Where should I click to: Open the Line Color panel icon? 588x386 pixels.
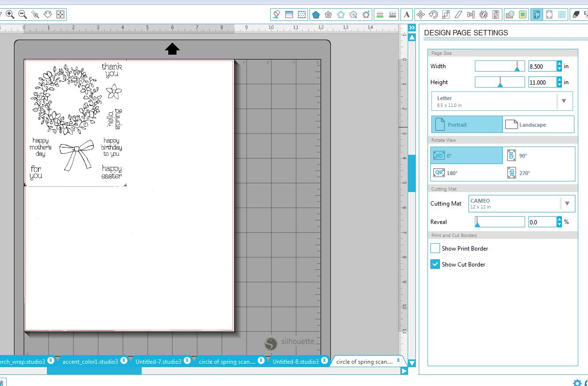[x=380, y=15]
